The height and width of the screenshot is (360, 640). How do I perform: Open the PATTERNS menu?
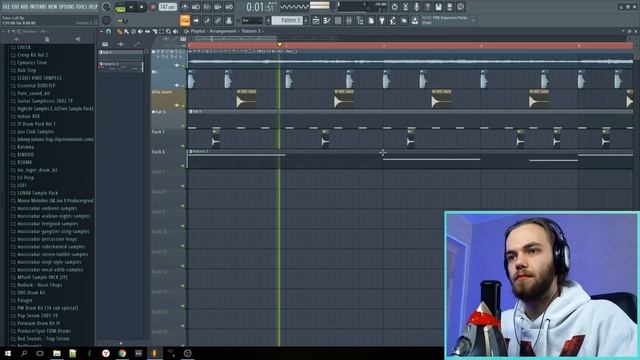(x=38, y=7)
